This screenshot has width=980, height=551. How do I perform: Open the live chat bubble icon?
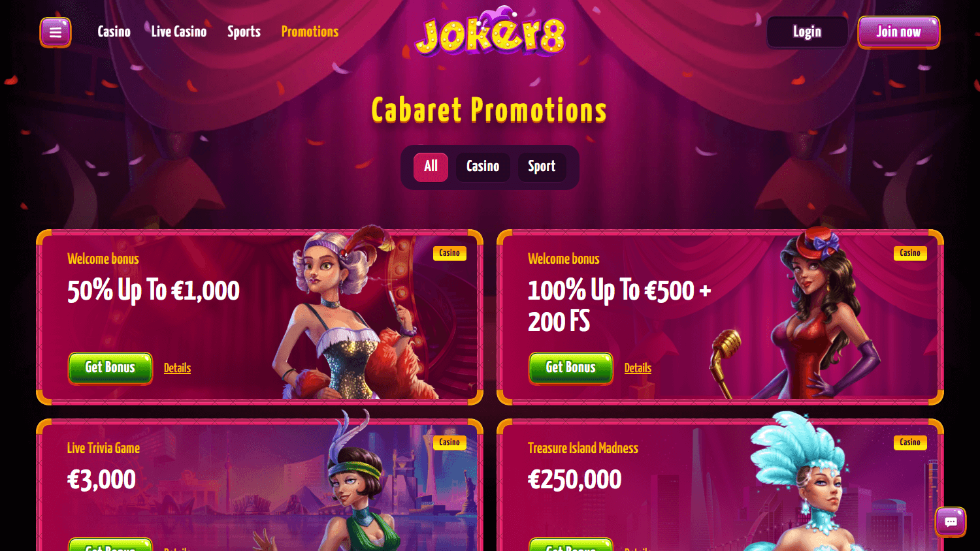coord(951,522)
